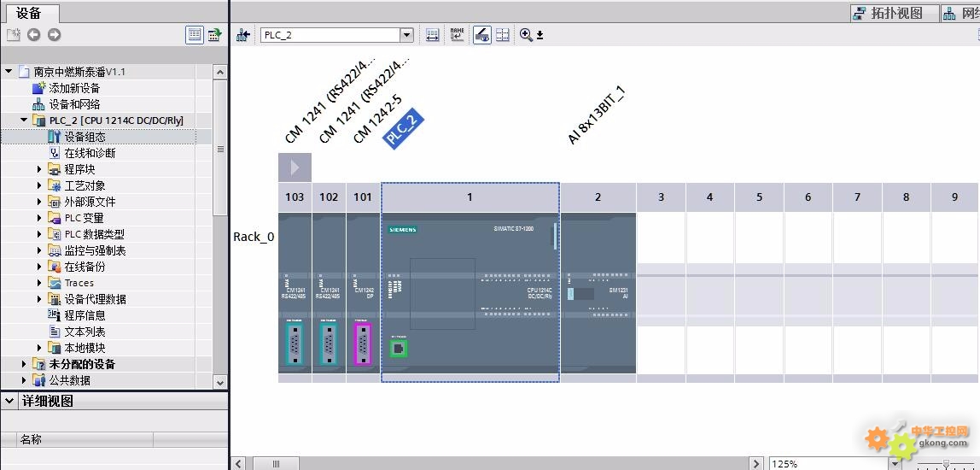Select slot 2 header
The height and width of the screenshot is (470, 980).
(x=598, y=197)
